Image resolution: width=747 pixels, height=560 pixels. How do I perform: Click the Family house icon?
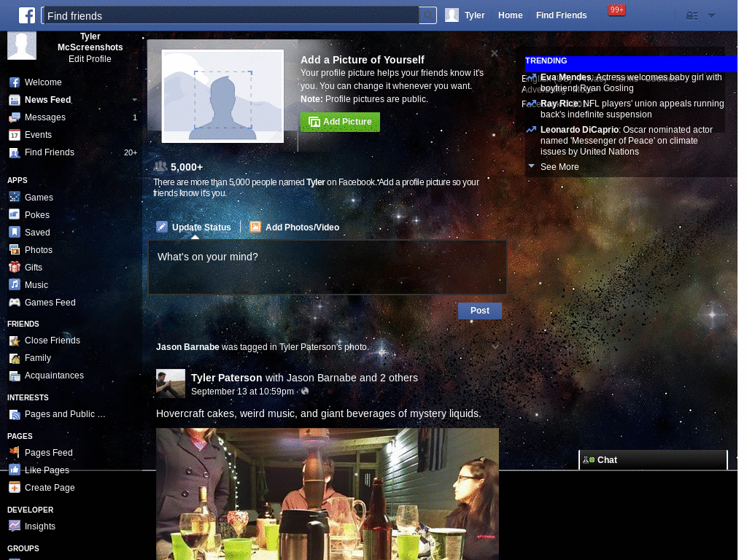15,358
